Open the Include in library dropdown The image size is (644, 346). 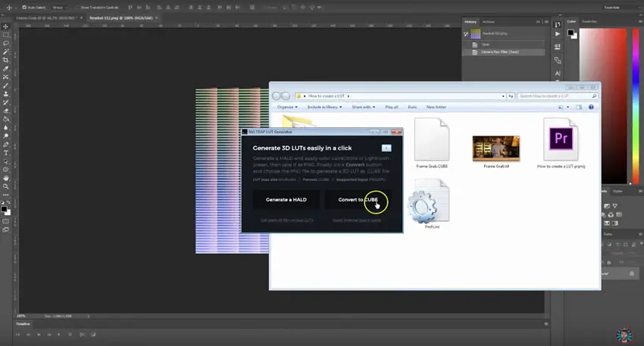pyautogui.click(x=324, y=107)
